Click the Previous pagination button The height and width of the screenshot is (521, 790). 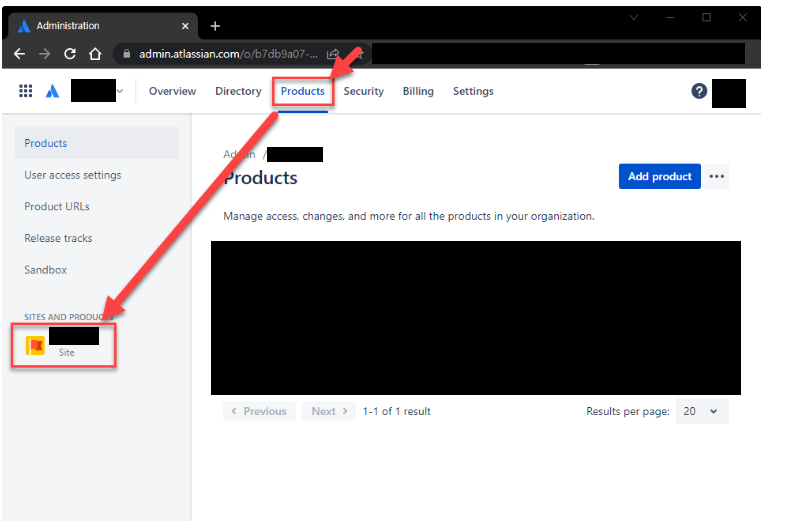(x=259, y=411)
